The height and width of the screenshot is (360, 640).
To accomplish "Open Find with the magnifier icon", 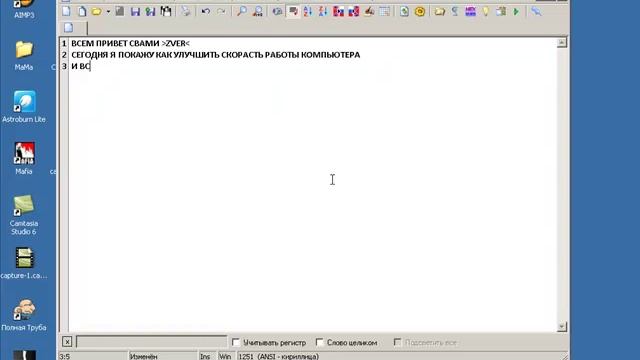I will (x=242, y=11).
